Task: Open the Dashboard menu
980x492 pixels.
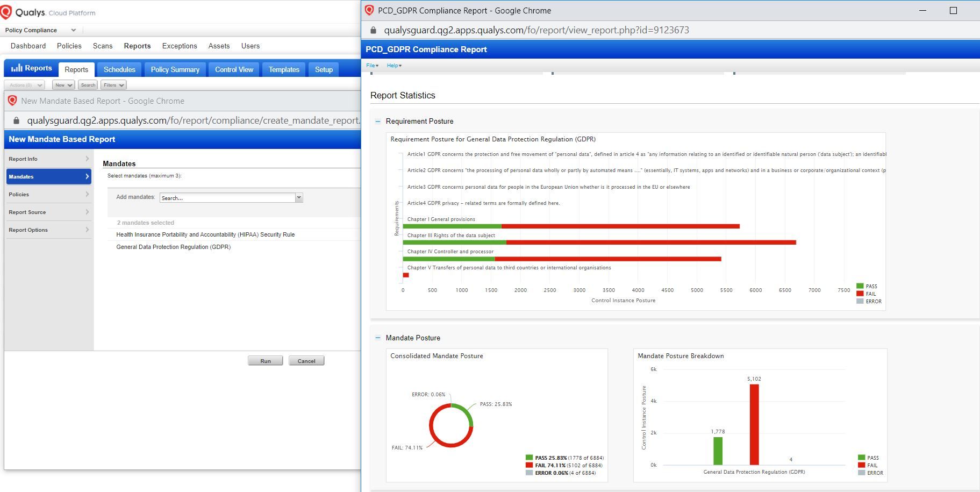Action: point(28,46)
